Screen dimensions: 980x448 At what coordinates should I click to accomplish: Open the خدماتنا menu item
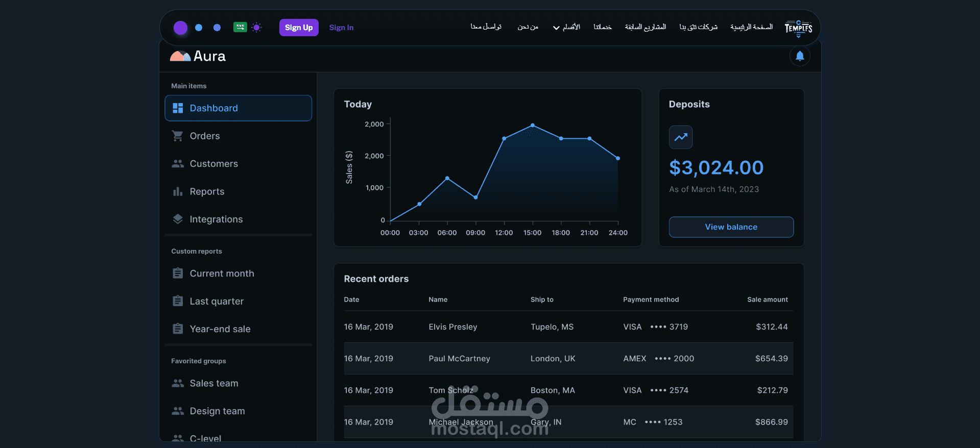pos(603,27)
